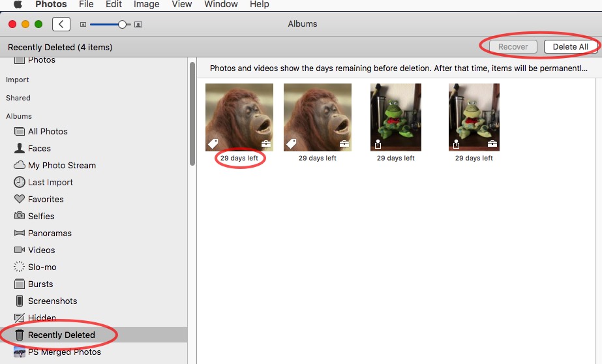The height and width of the screenshot is (364, 602).
Task: Click the Favorites heart icon
Action: tap(19, 199)
